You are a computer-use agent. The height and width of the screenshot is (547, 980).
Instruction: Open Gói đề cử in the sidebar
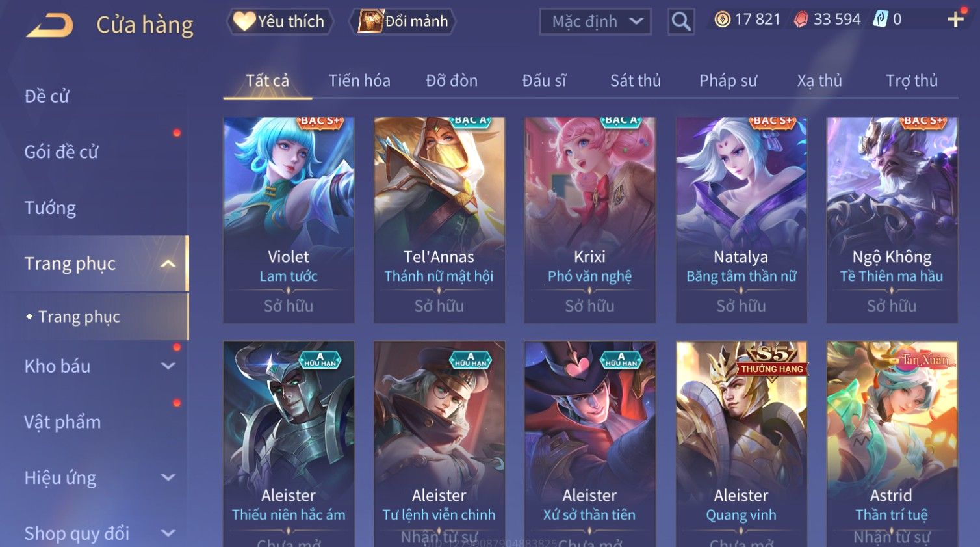61,152
